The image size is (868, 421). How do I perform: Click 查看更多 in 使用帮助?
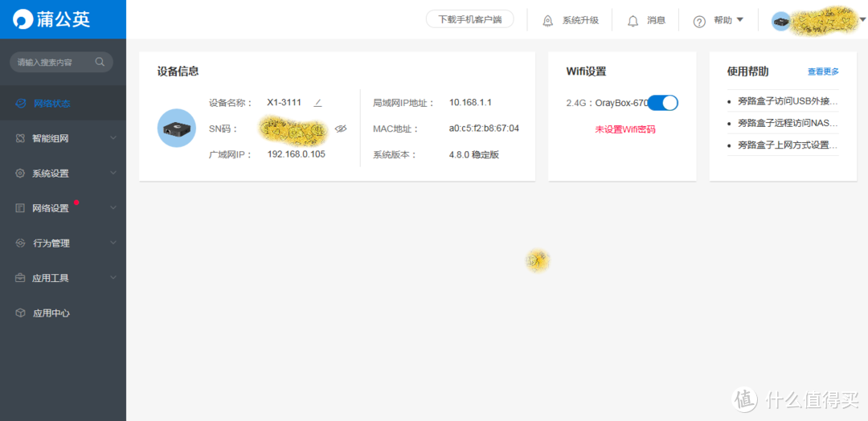[823, 72]
